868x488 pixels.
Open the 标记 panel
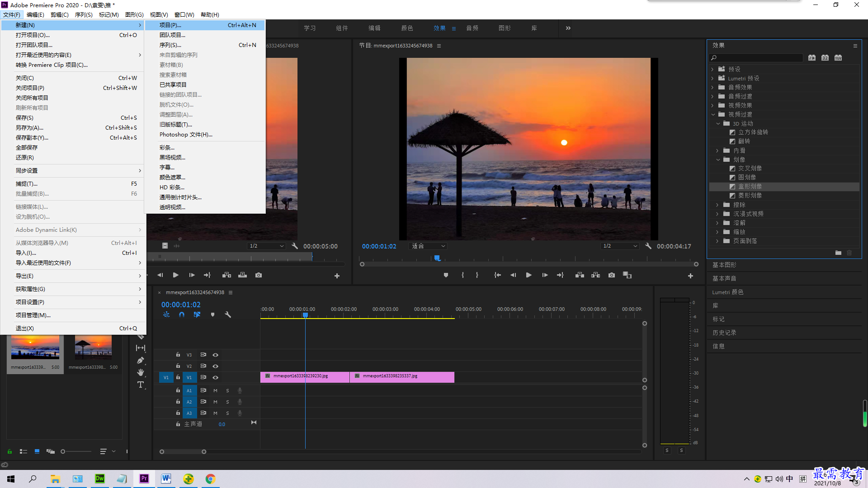point(718,319)
